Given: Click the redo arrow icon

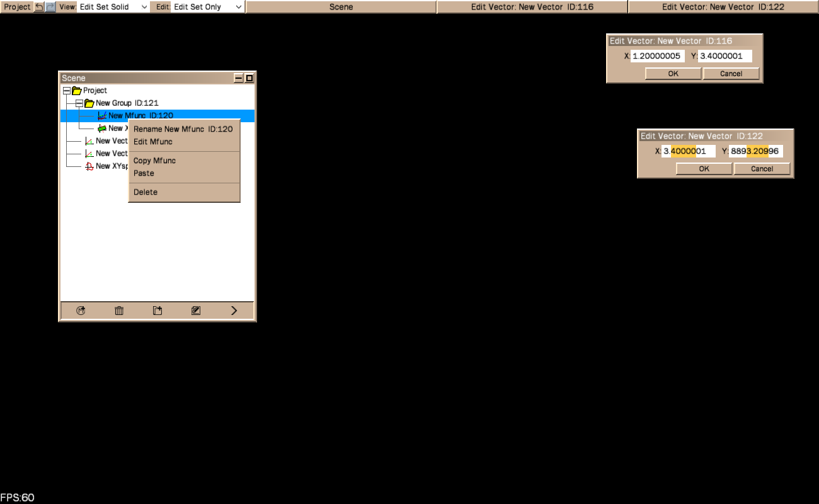Looking at the screenshot, I should coord(50,7).
